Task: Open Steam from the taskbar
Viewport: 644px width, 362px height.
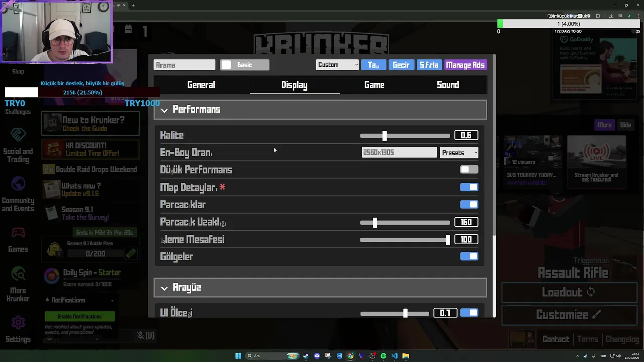Action: (305, 356)
